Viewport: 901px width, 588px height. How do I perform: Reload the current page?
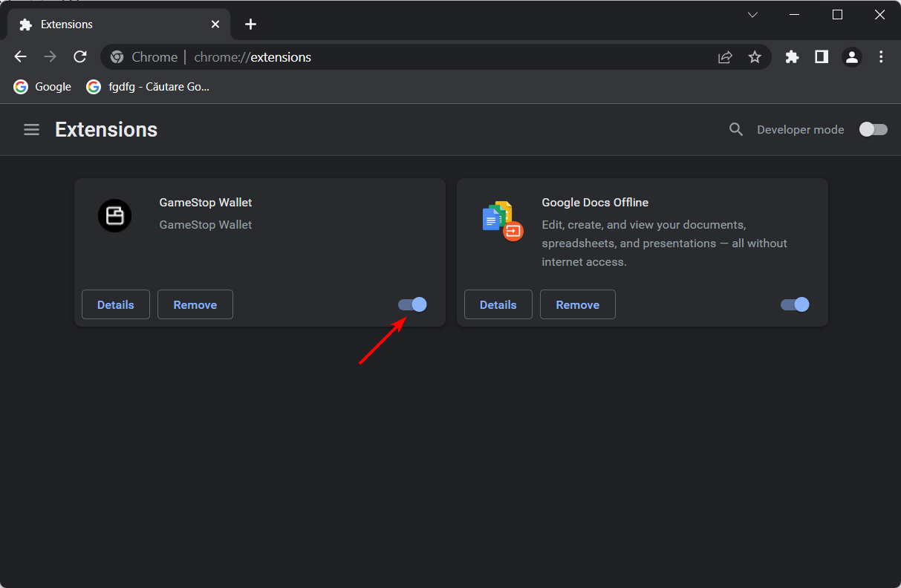tap(79, 56)
